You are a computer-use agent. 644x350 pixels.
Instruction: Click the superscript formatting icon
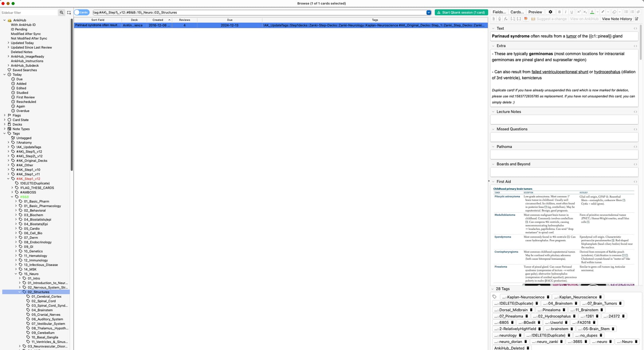(579, 12)
